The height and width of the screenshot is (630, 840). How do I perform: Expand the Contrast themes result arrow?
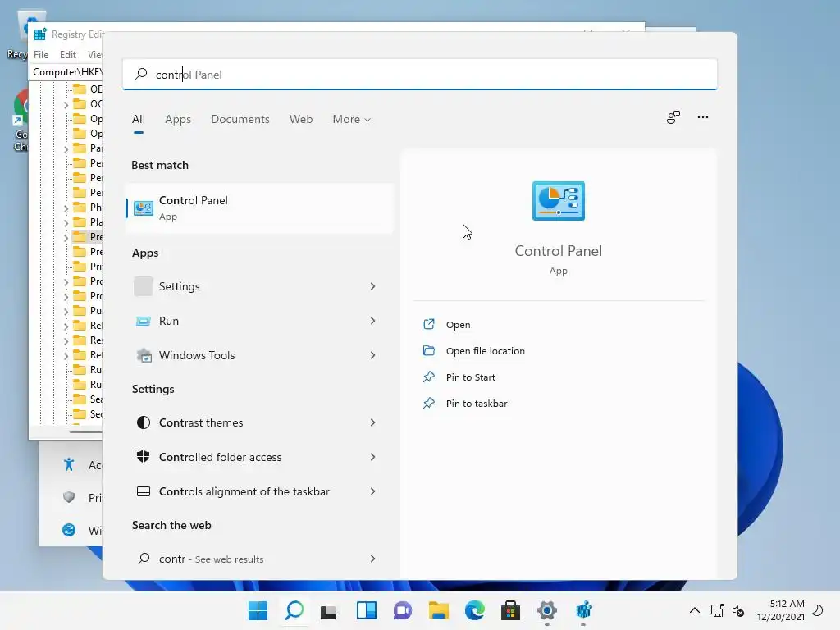point(373,422)
